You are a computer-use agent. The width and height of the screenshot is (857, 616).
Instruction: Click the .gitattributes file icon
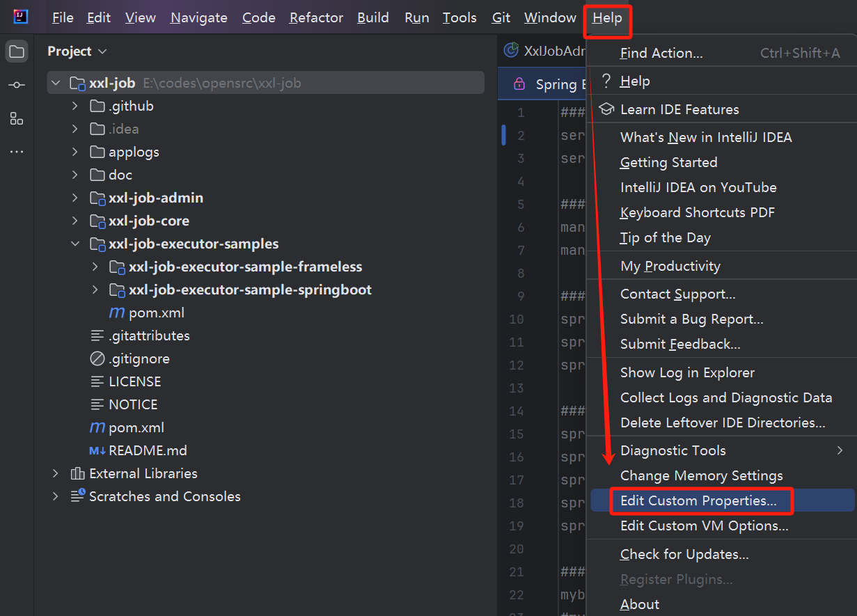pos(97,335)
